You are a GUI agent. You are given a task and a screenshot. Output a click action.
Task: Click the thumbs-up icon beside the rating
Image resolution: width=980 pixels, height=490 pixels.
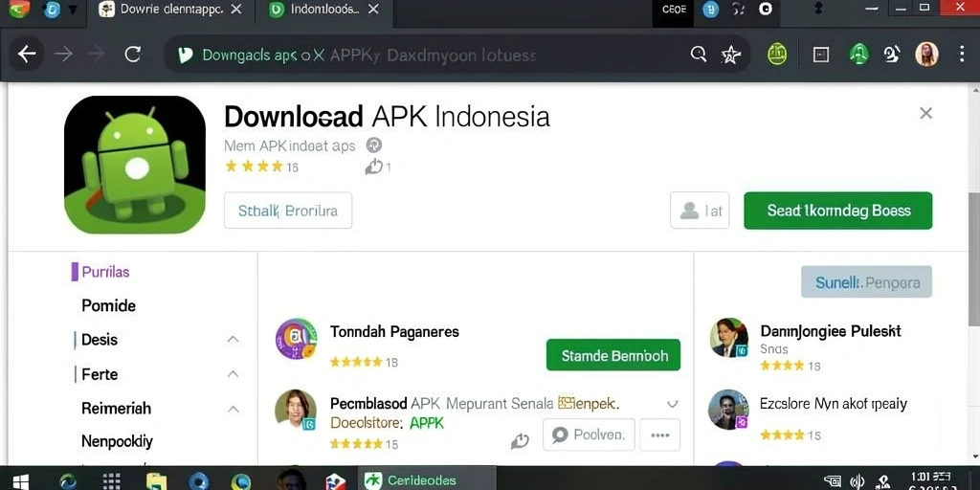pos(374,167)
